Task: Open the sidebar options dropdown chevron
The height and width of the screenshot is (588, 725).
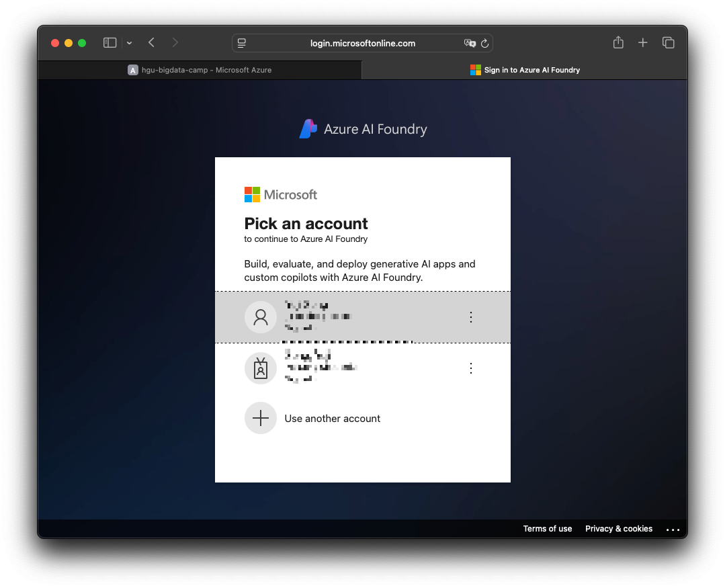Action: (x=130, y=43)
